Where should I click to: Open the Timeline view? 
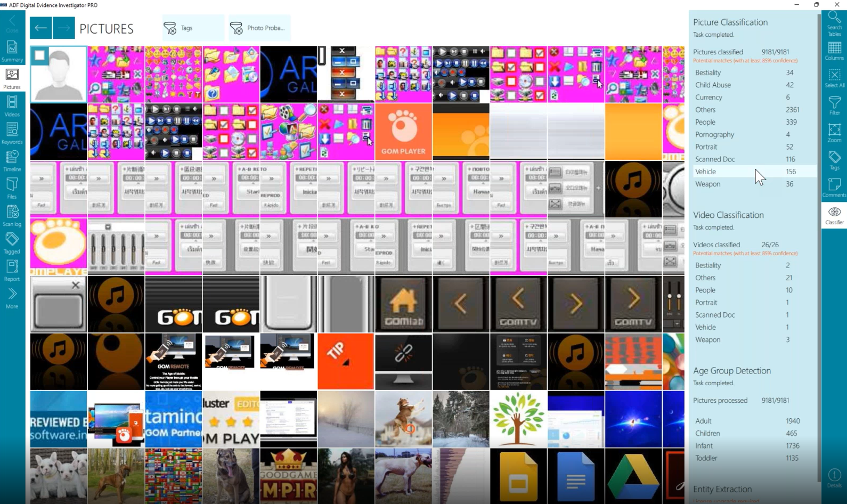pos(12,160)
